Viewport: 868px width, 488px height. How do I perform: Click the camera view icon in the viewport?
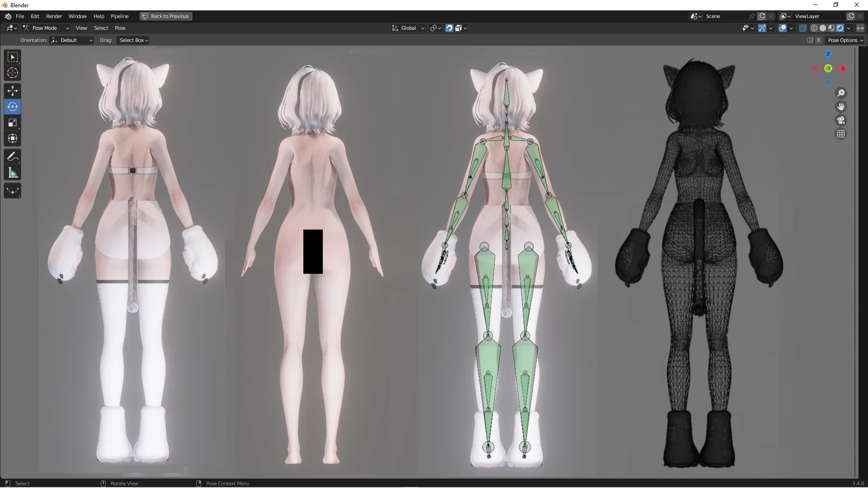point(841,121)
